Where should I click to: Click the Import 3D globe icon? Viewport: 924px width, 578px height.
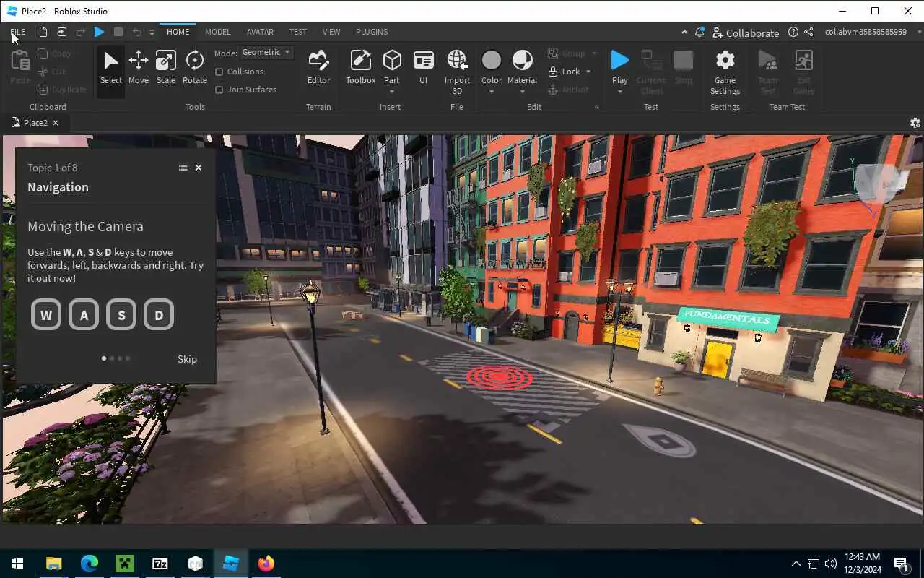click(x=457, y=60)
